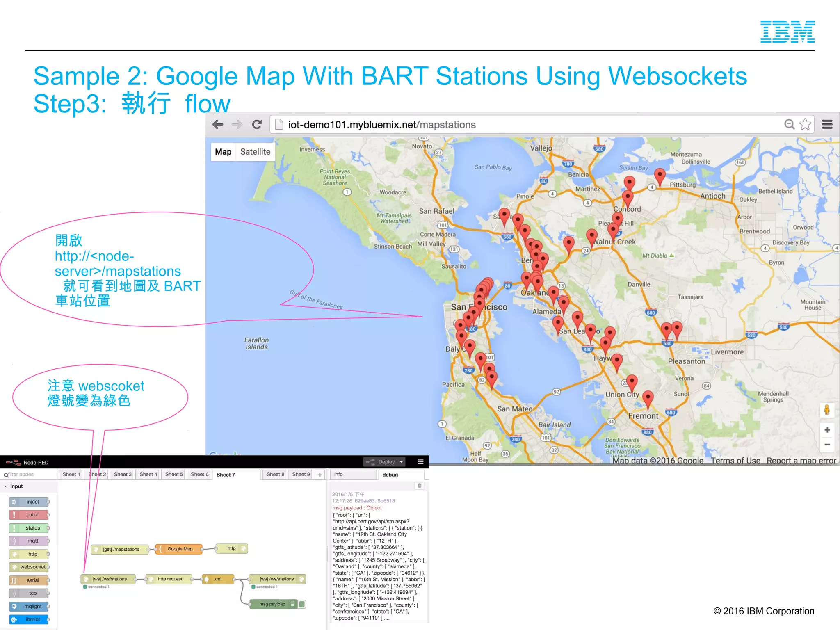840x630 pixels.
Task: Select the http response flow node
Action: (232, 548)
